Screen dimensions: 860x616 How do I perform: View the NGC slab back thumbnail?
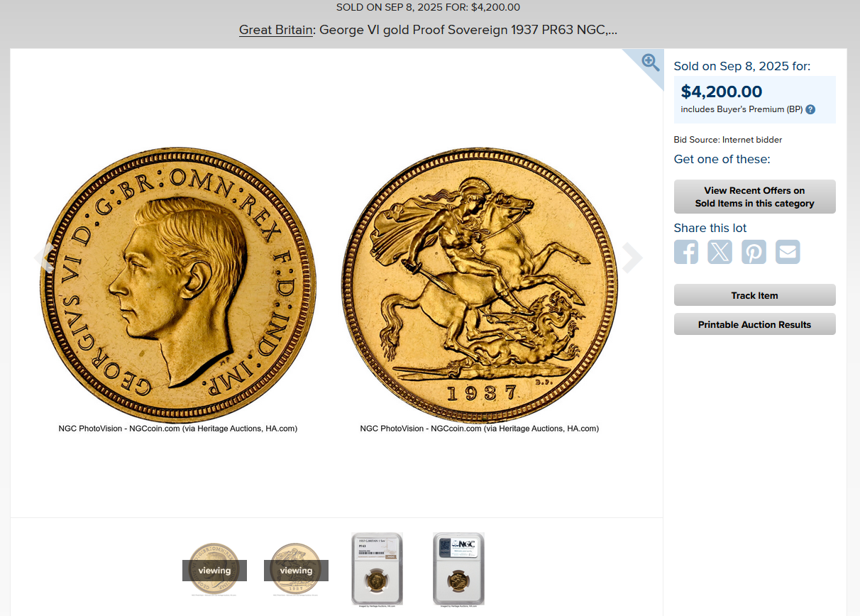click(458, 569)
